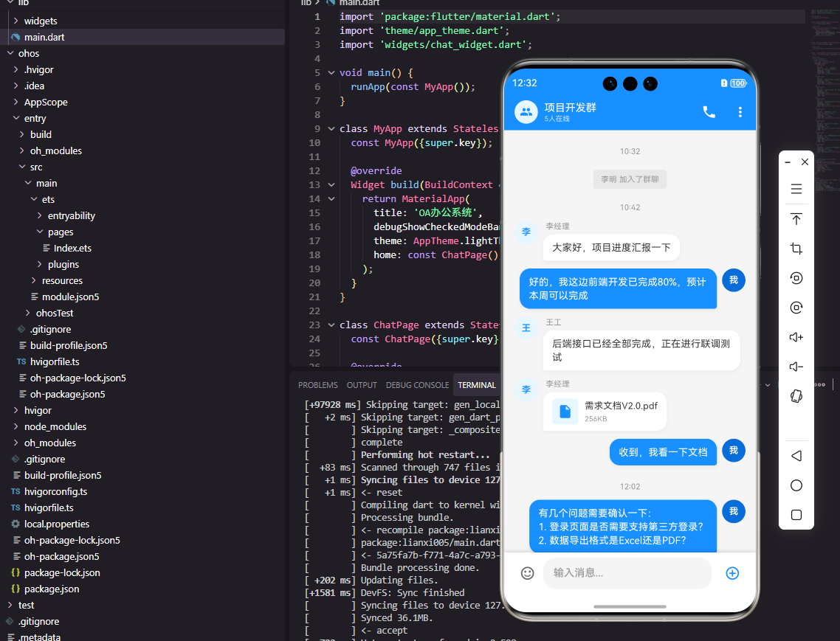The width and height of the screenshot is (840, 641).
Task: Rotate emulator screen counterclockwise
Action: (x=796, y=278)
